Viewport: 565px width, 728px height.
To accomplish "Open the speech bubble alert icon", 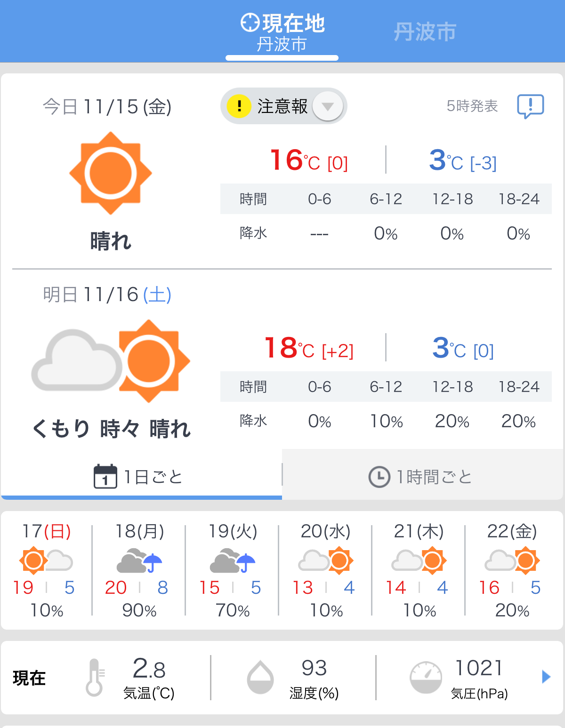I will [531, 106].
